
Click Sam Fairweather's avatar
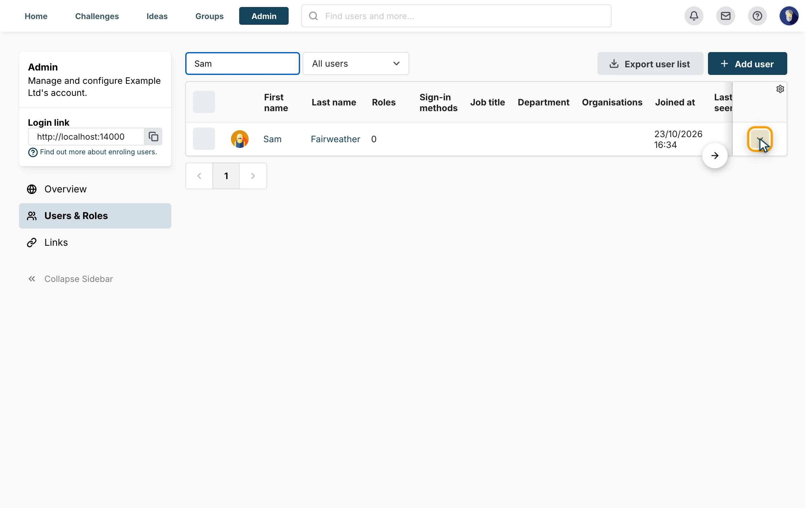point(239,139)
